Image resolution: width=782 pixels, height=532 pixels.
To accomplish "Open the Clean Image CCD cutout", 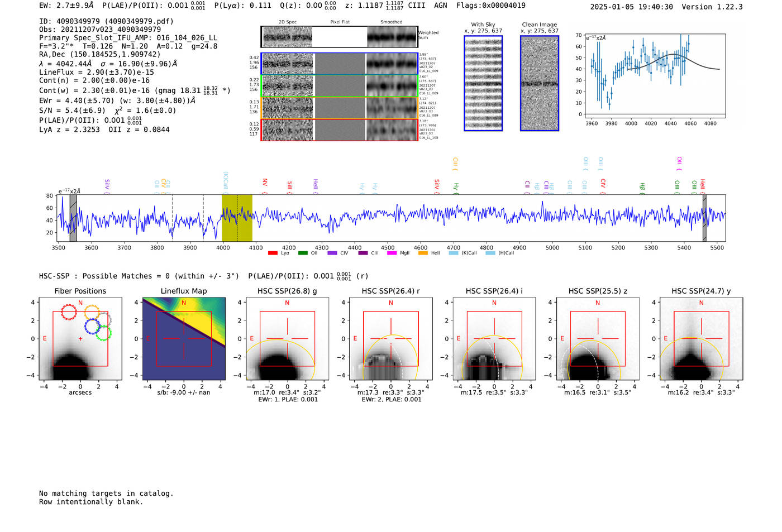I will pyautogui.click(x=540, y=83).
